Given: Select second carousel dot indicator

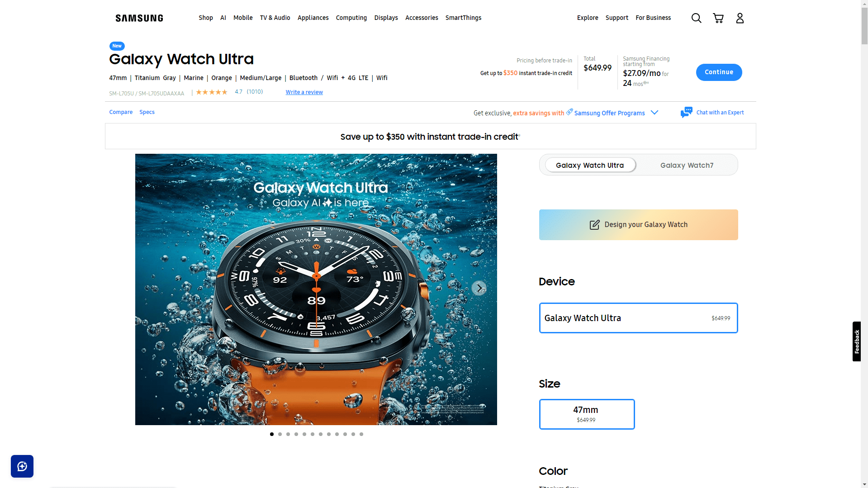Looking at the screenshot, I should [280, 434].
